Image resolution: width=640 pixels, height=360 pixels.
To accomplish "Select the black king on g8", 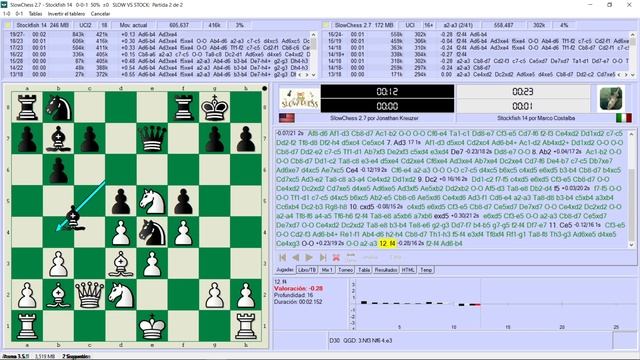I will point(215,107).
